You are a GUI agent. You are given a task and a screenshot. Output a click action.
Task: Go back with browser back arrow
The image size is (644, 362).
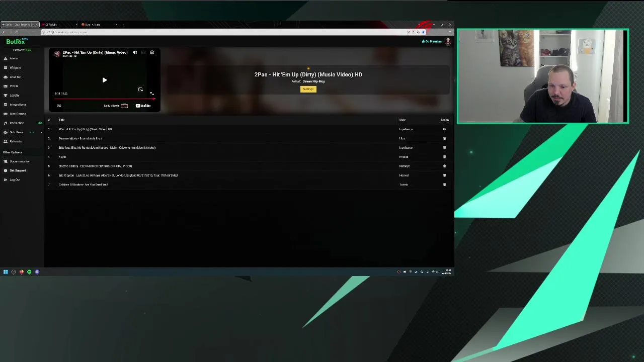pos(4,32)
